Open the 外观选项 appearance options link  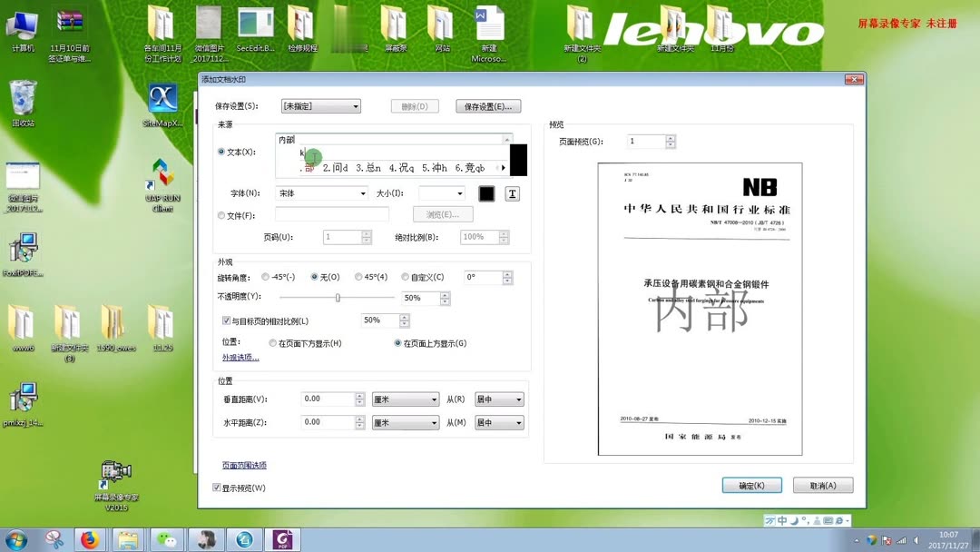238,357
